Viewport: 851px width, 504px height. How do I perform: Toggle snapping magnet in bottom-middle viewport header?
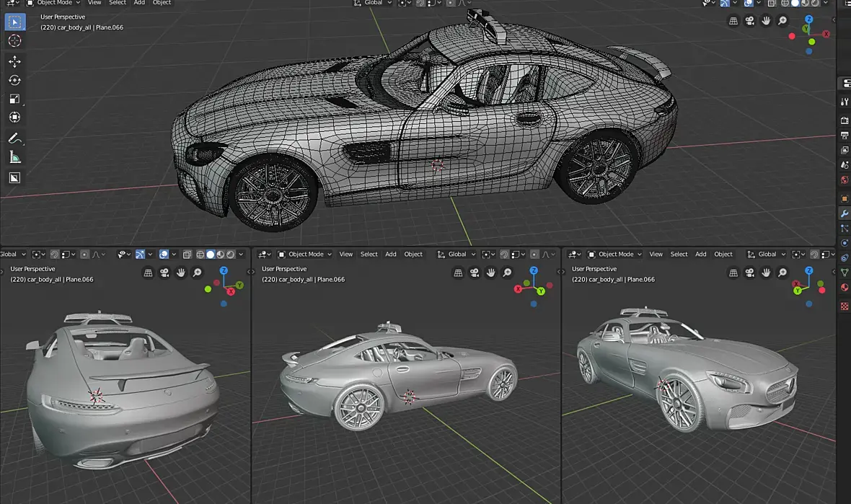[x=504, y=254]
